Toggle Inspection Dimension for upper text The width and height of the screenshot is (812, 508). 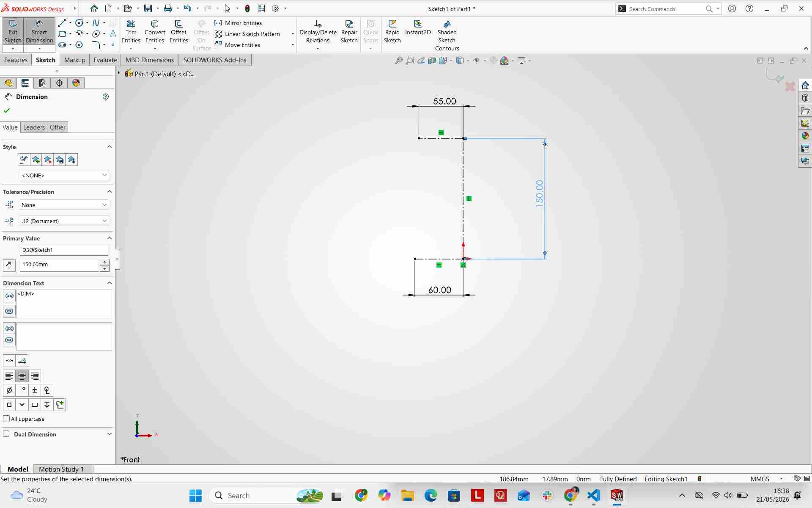coord(9,311)
